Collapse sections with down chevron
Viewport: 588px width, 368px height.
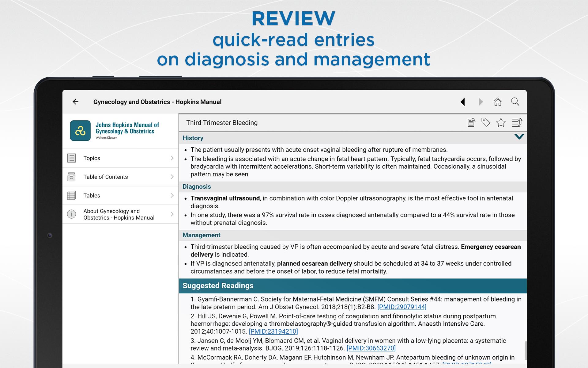pyautogui.click(x=519, y=137)
